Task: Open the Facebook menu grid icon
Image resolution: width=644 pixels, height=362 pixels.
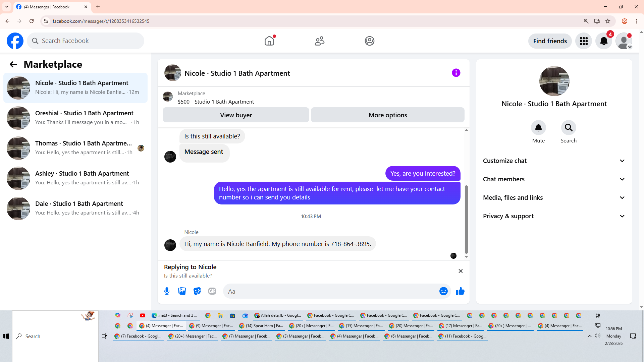Action: (x=584, y=41)
